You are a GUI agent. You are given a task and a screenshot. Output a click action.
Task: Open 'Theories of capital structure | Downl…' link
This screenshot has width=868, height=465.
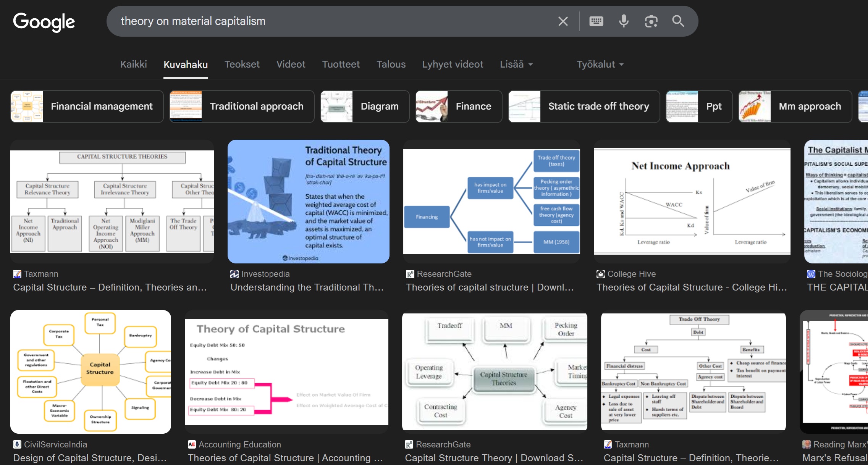point(490,287)
